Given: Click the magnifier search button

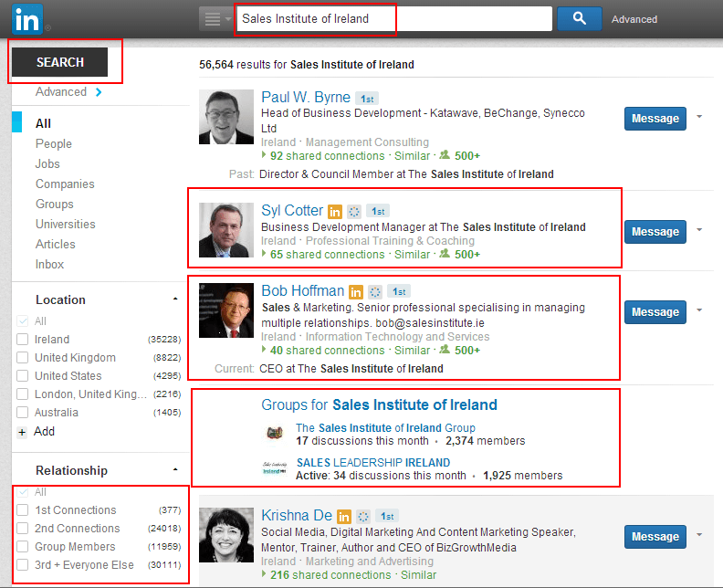Looking at the screenshot, I should (579, 18).
